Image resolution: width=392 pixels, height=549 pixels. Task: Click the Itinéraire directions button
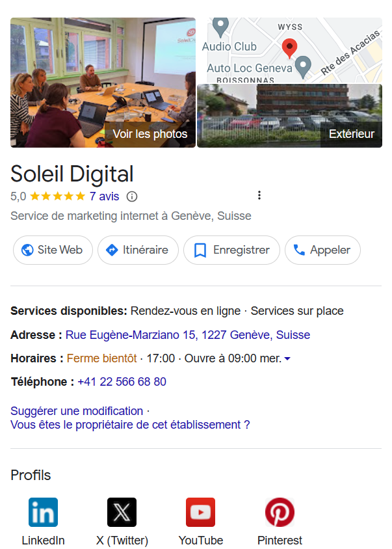[138, 250]
